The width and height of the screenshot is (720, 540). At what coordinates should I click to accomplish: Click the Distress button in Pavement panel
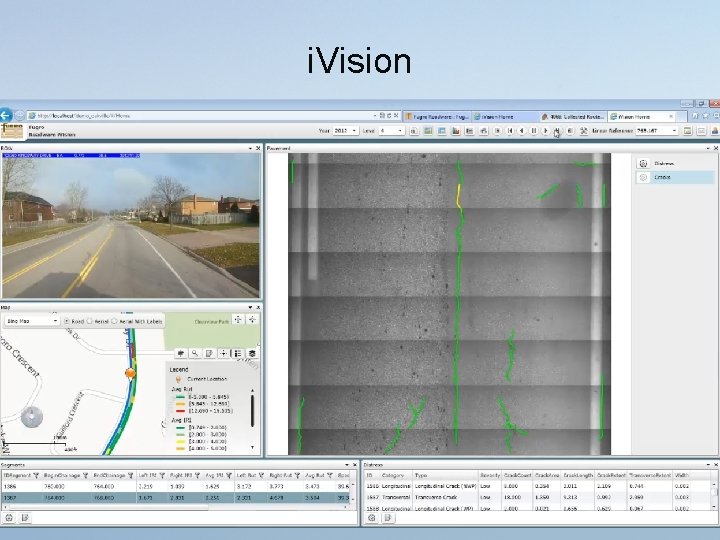point(664,163)
